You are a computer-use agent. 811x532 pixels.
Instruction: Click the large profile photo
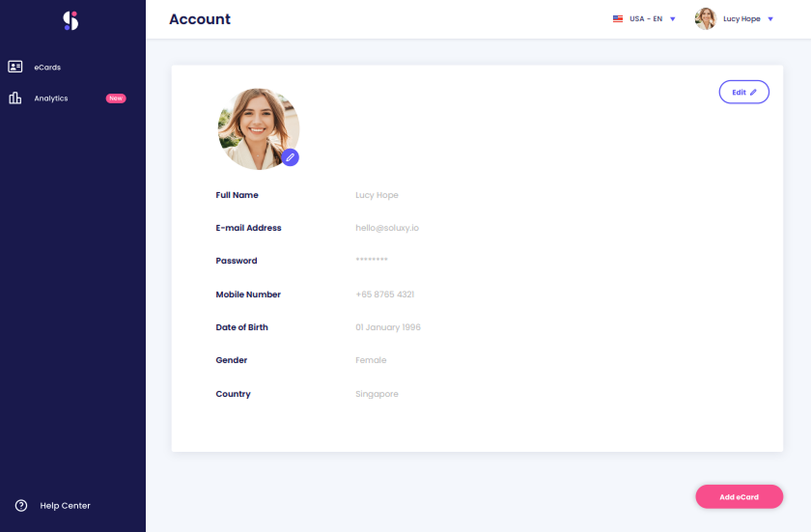258,128
